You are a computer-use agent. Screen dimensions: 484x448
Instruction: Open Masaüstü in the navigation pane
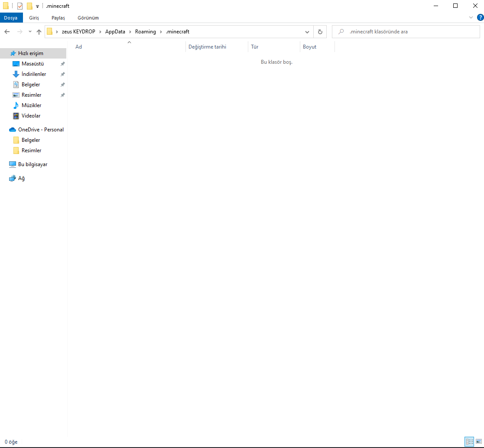(x=33, y=64)
